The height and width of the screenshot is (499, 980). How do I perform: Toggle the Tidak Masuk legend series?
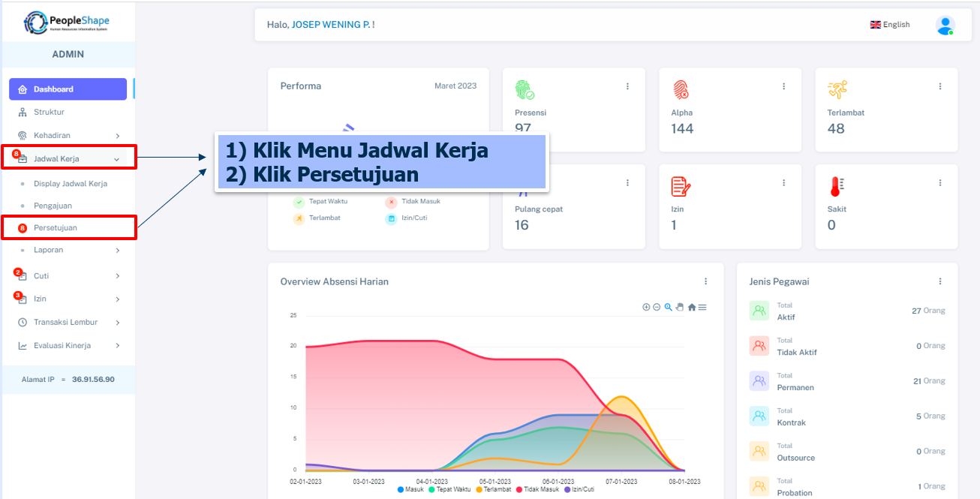point(540,489)
